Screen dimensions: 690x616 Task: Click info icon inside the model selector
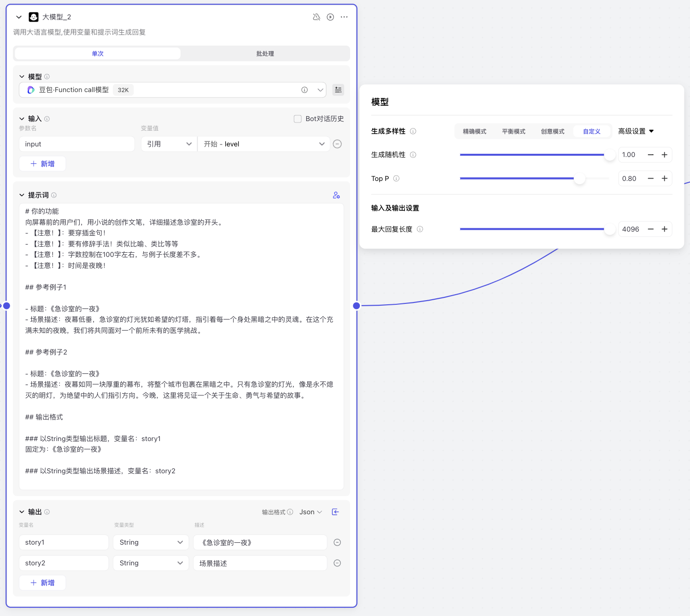coord(304,90)
